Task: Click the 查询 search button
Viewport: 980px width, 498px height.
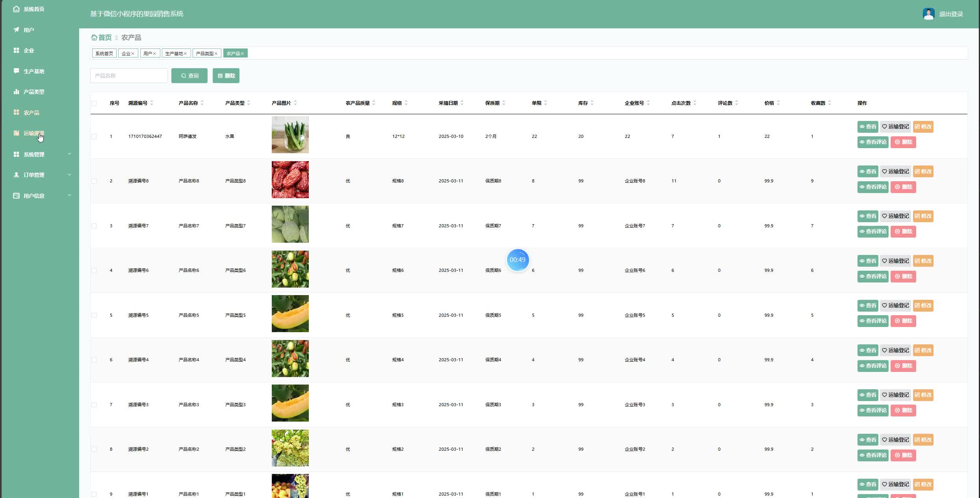Action: coord(189,76)
